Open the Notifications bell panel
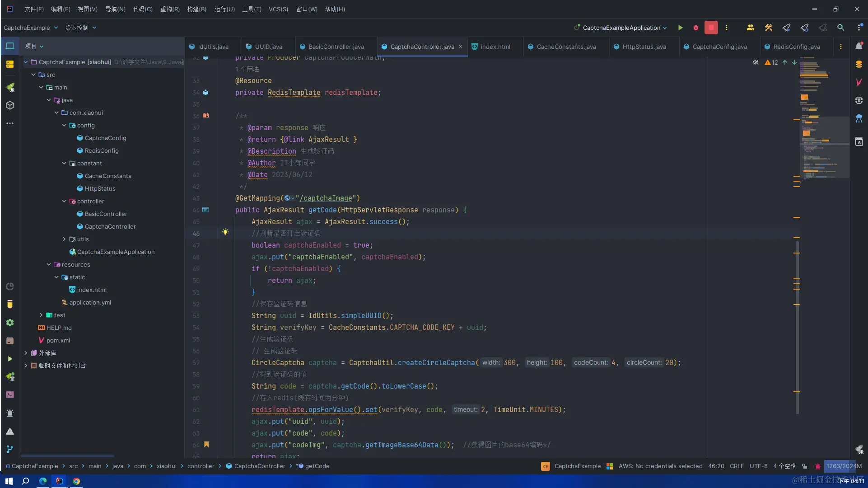This screenshot has width=868, height=488. [859, 46]
